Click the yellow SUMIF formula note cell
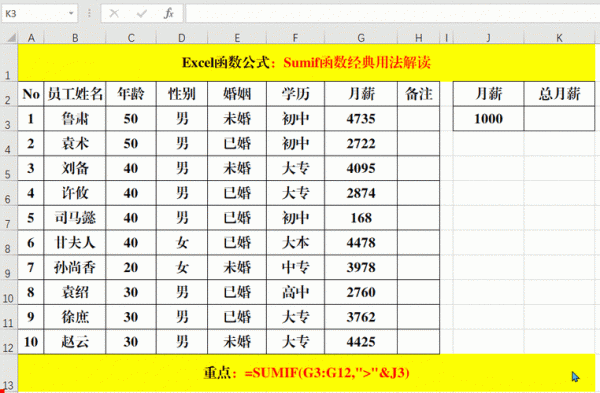Image resolution: width=600 pixels, height=393 pixels. (306, 373)
